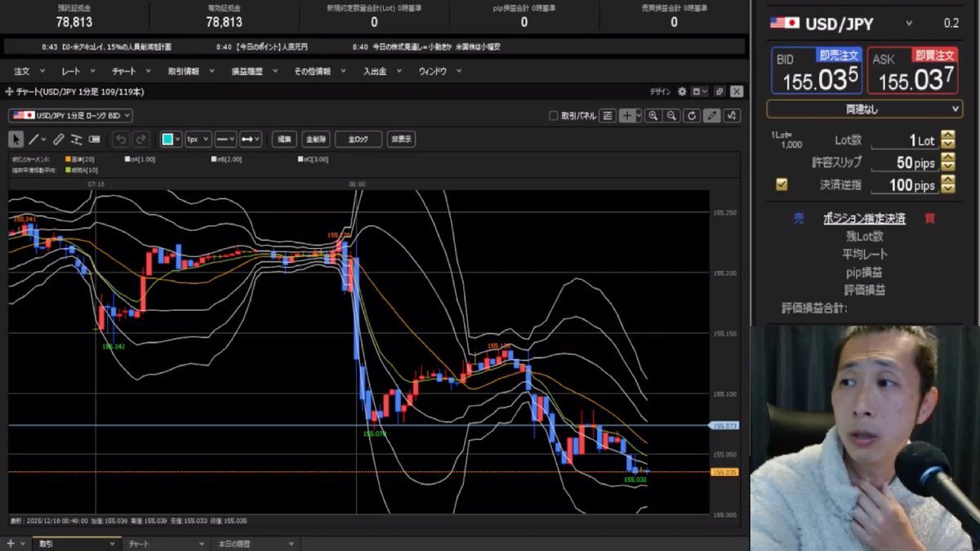This screenshot has width=980, height=551.
Task: Open the 注文 menu
Action: [x=22, y=71]
